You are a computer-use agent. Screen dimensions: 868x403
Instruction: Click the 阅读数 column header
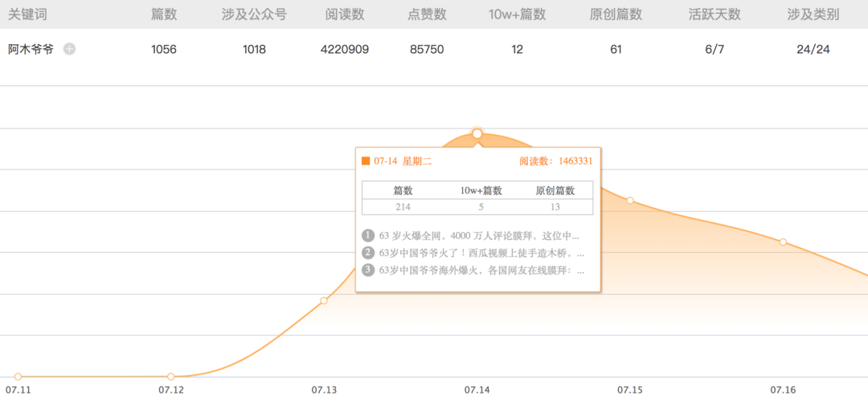coord(345,15)
